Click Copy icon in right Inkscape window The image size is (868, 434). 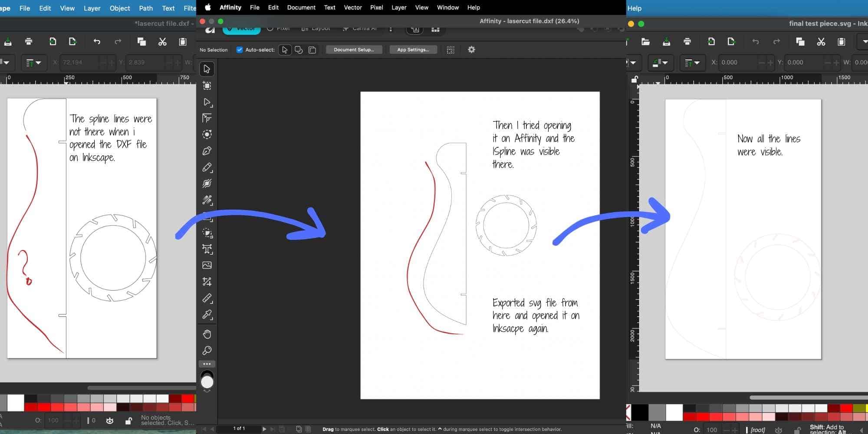[800, 42]
